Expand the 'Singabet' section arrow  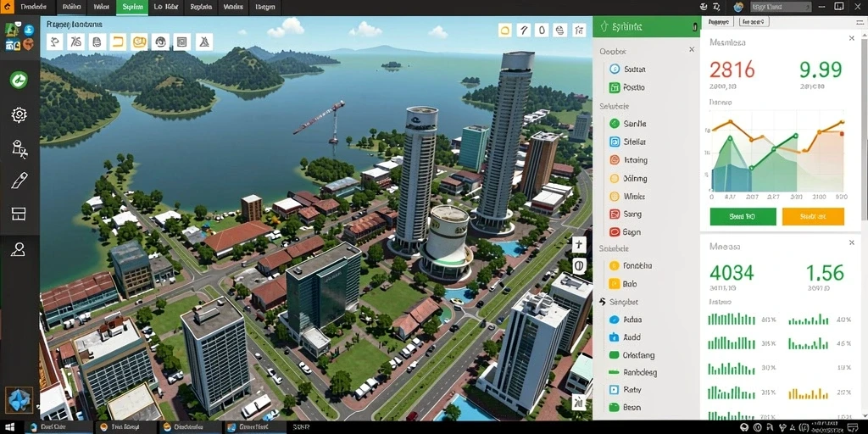point(603,303)
